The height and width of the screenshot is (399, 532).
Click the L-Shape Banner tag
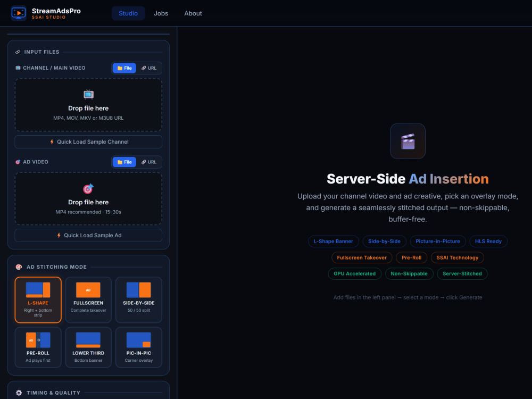(334, 241)
